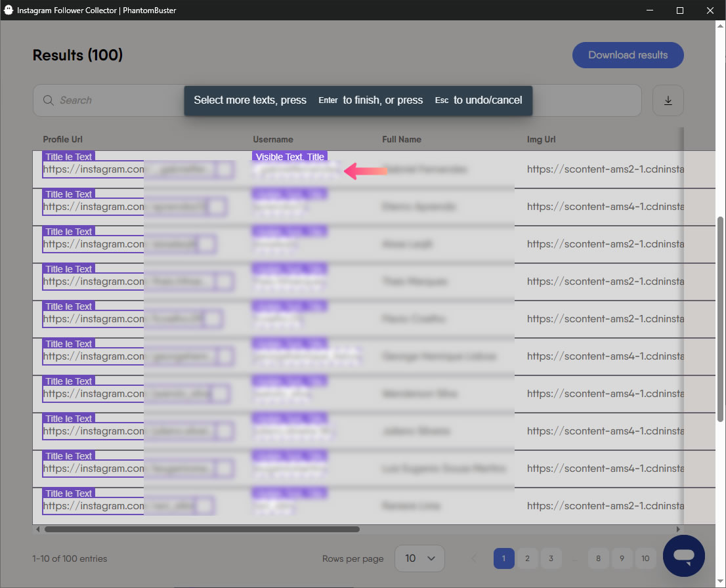Click the horizontal scrollbar's right arrow
Viewport: 726px width, 588px height.
(x=678, y=529)
